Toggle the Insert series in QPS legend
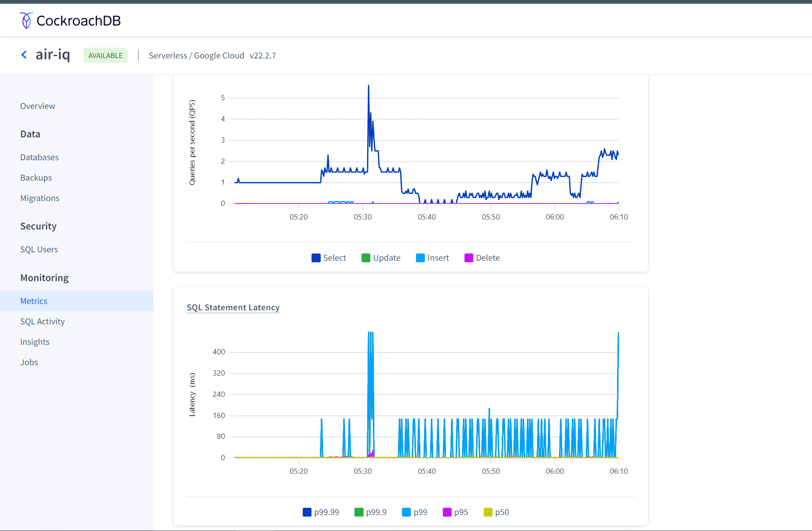 tap(420, 258)
